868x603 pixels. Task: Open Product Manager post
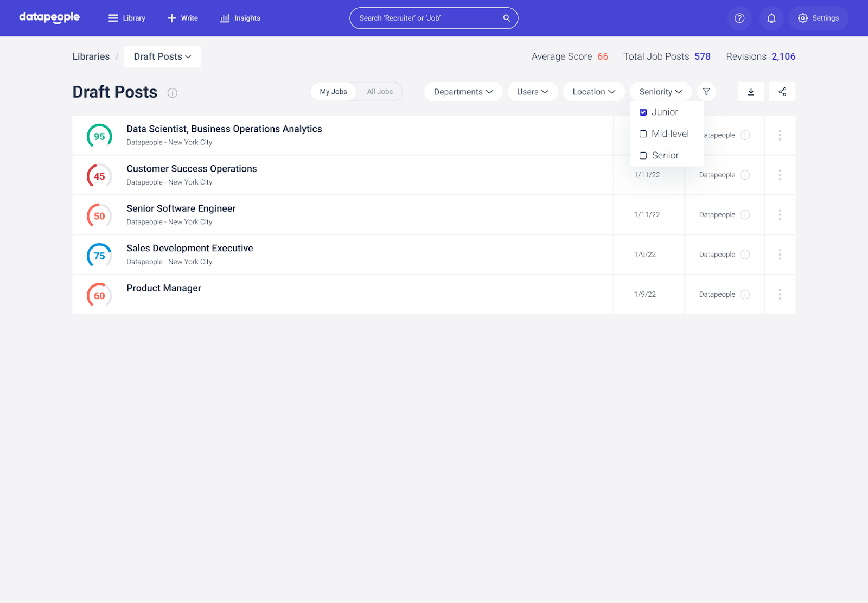pyautogui.click(x=164, y=288)
